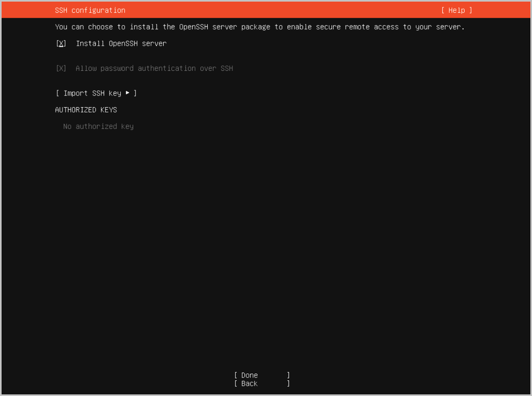This screenshot has width=532, height=396.
Task: Click the 'Allow password authentication over SSH' label
Action: [x=154, y=69]
